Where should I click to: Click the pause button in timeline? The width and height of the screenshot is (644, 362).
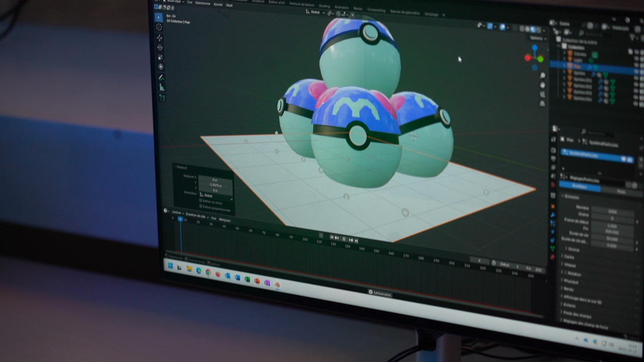click(x=344, y=239)
